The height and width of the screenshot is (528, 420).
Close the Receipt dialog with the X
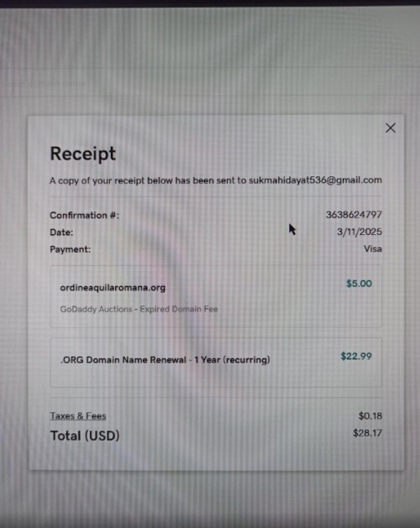391,128
